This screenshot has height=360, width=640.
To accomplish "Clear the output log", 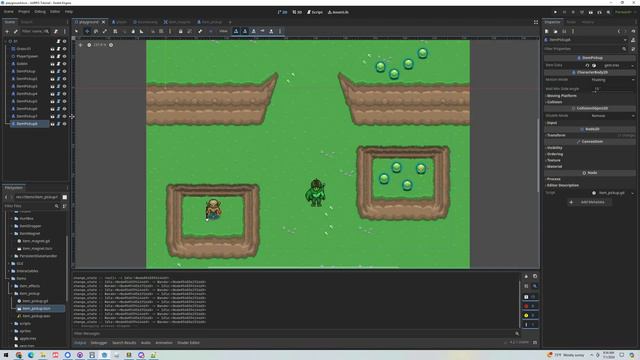I will 526,277.
